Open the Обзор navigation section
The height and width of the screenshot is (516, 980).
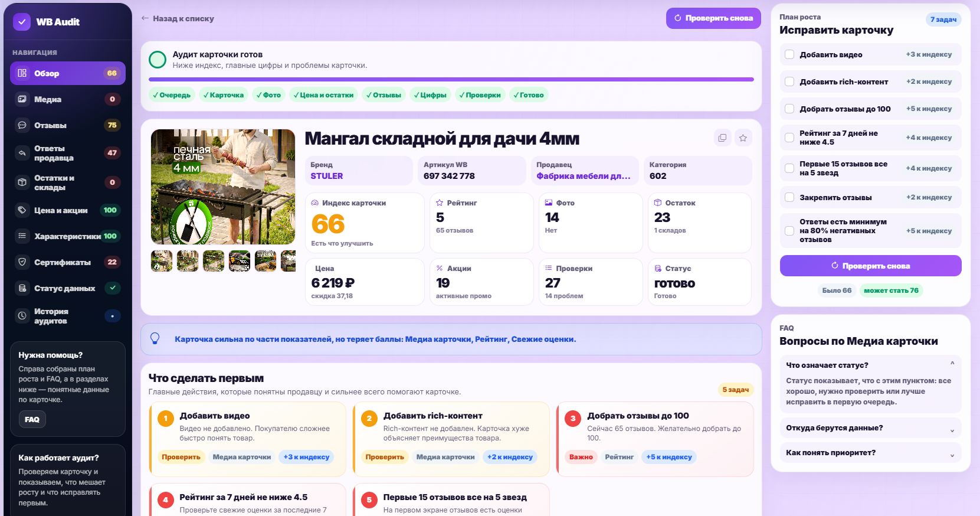68,73
